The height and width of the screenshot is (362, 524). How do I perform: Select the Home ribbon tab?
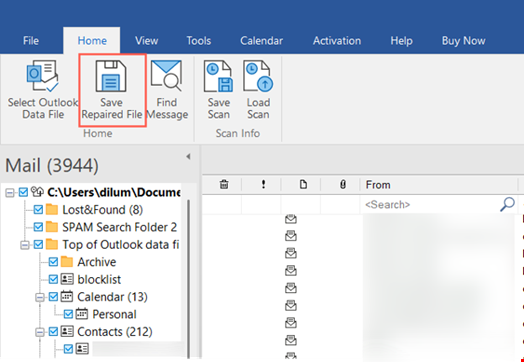92,41
